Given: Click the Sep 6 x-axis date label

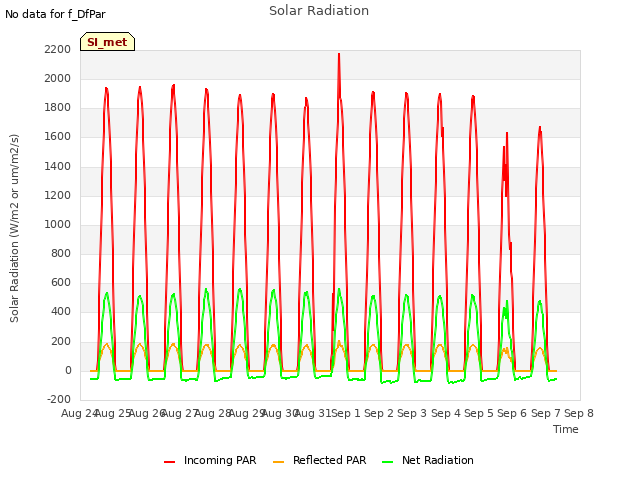Looking at the screenshot, I should tap(512, 413).
